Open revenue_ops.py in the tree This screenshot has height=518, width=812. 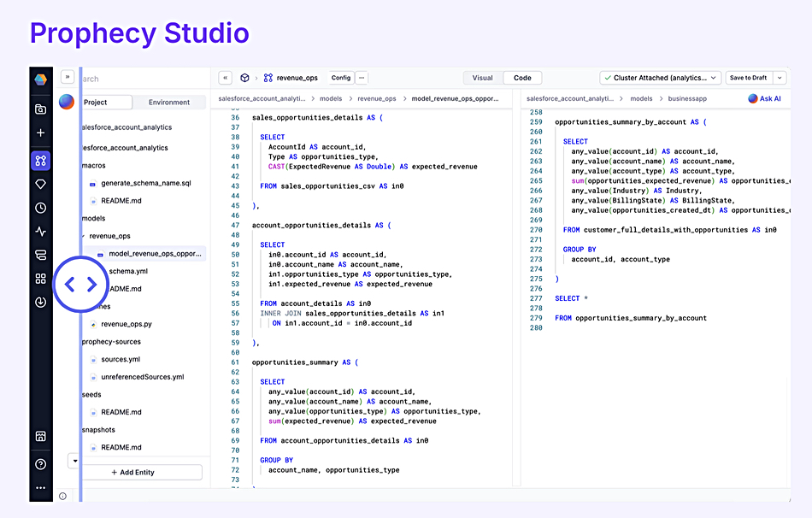coord(127,324)
